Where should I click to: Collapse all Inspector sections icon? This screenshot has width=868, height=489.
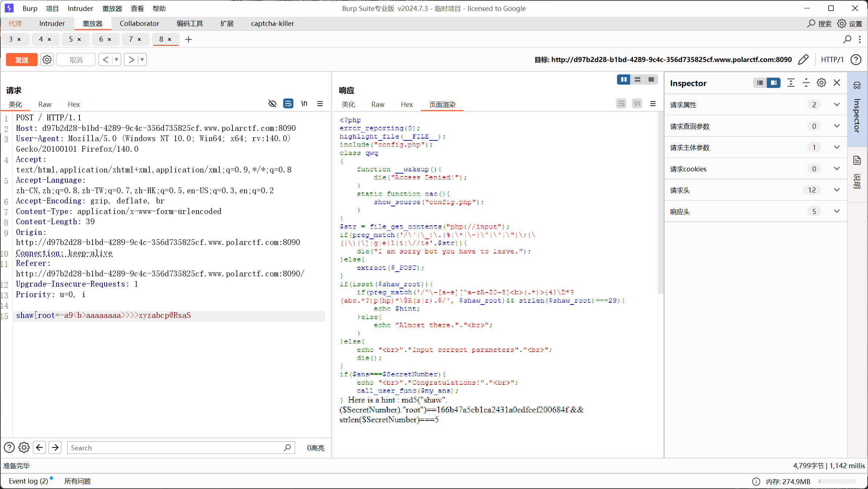click(x=806, y=83)
